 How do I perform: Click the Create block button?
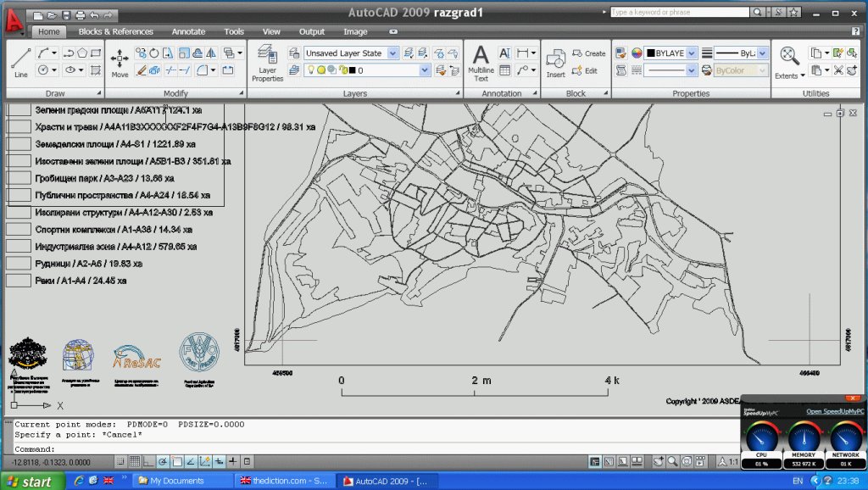coord(588,53)
